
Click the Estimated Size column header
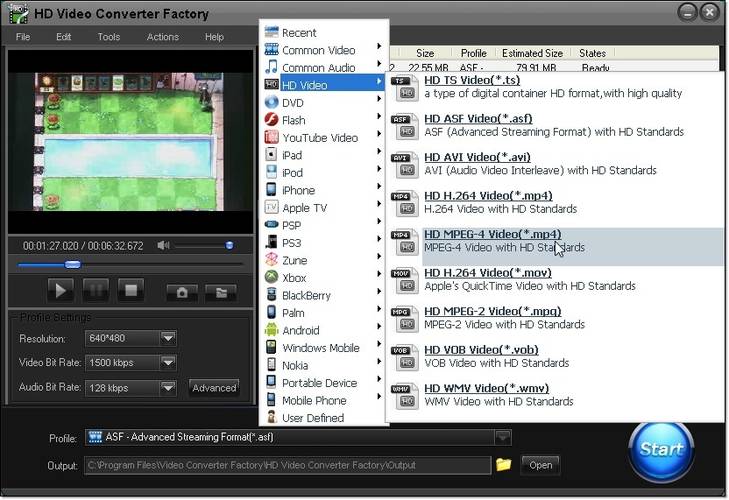click(x=533, y=53)
